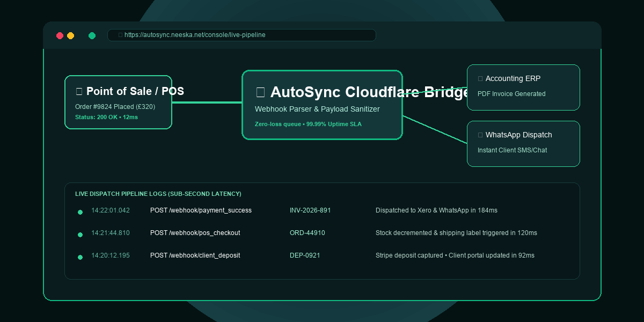Click 'Order #9824 Placed (£320)' text
Screen dimensions: 644x322
tap(115, 107)
